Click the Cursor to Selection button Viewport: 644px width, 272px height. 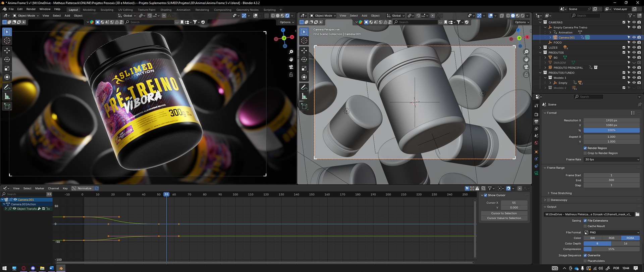click(504, 213)
